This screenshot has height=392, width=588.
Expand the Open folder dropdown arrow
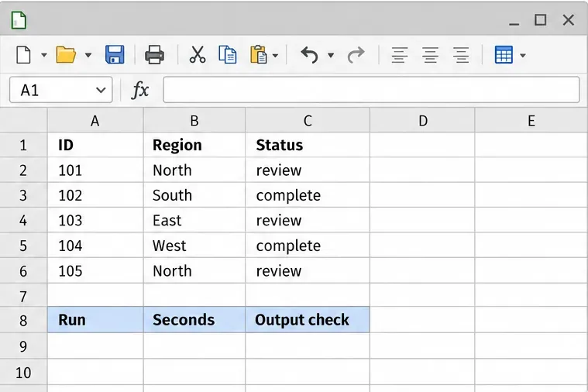(x=88, y=56)
